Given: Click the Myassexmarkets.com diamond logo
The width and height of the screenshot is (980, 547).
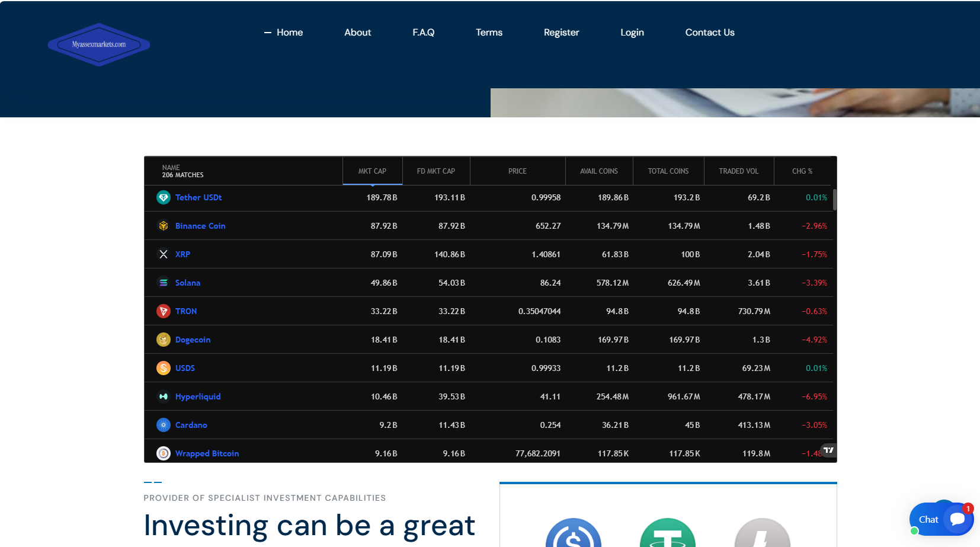Looking at the screenshot, I should point(99,44).
